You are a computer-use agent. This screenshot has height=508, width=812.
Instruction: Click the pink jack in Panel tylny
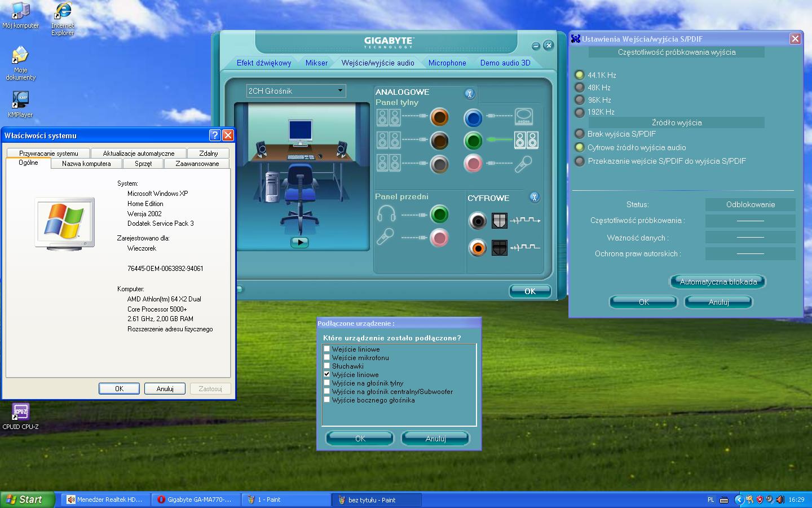tap(473, 164)
